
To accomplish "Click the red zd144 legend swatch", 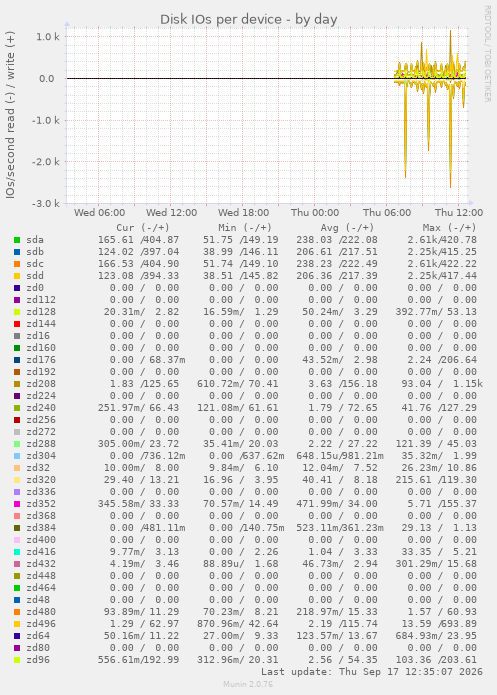I will (x=17, y=324).
